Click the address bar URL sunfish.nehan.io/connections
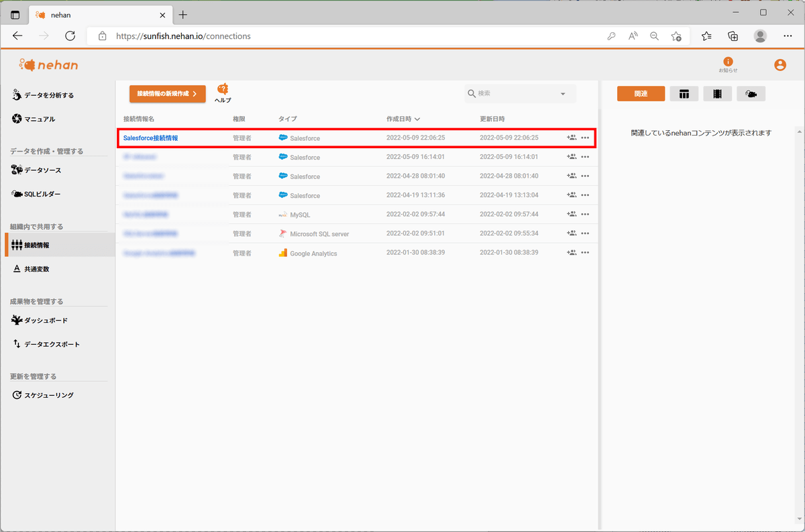This screenshot has width=805, height=532. coord(183,36)
